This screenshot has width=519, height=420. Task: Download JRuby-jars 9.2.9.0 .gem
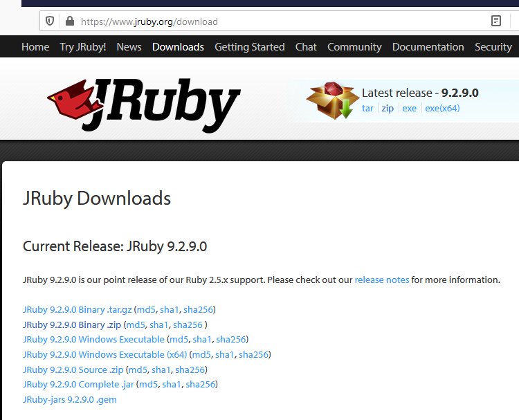tap(69, 400)
